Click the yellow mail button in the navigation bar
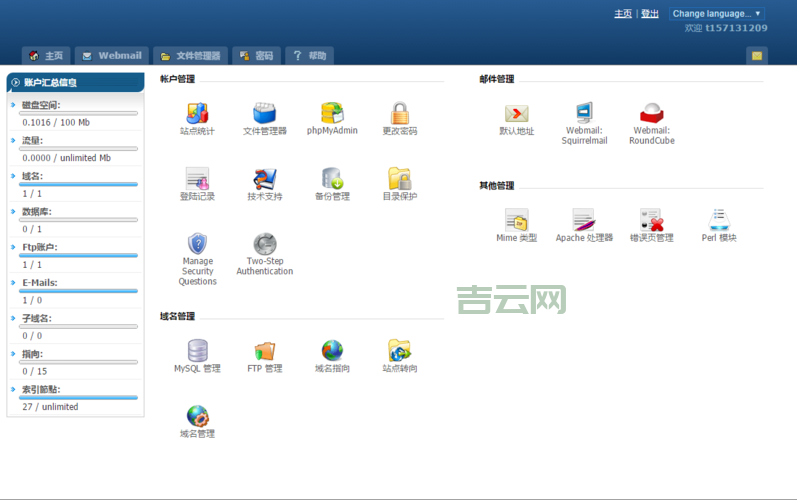This screenshot has width=797, height=500. tap(757, 56)
